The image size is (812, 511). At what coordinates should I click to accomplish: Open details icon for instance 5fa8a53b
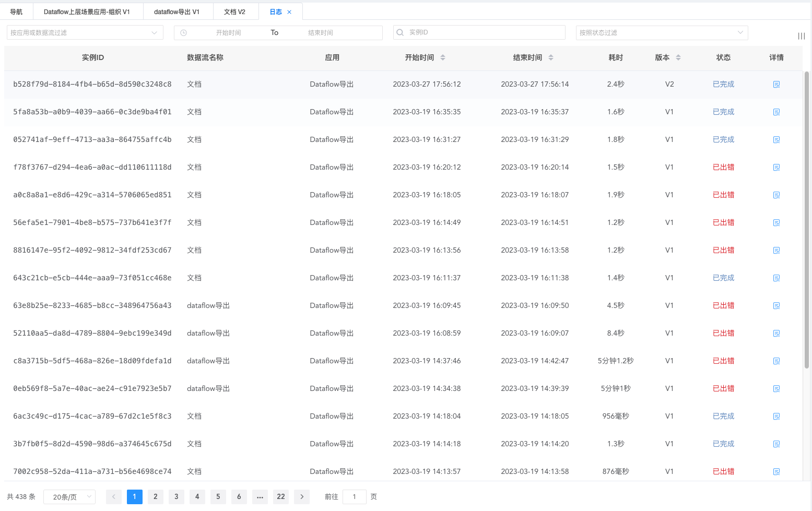pyautogui.click(x=776, y=112)
